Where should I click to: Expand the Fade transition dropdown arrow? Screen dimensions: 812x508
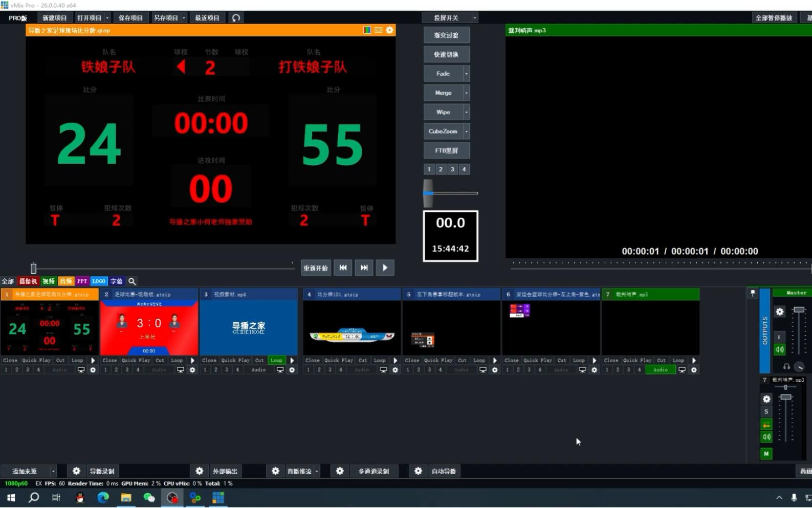click(467, 74)
